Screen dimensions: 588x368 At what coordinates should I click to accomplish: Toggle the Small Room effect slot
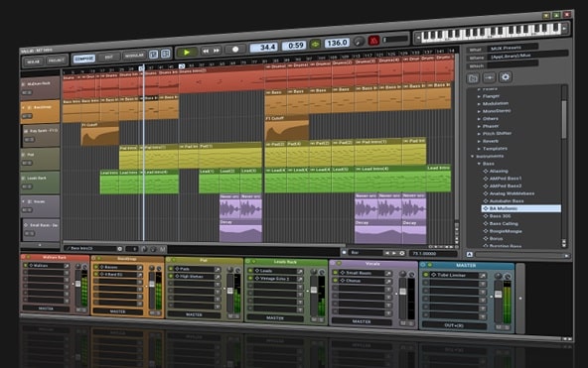click(336, 273)
